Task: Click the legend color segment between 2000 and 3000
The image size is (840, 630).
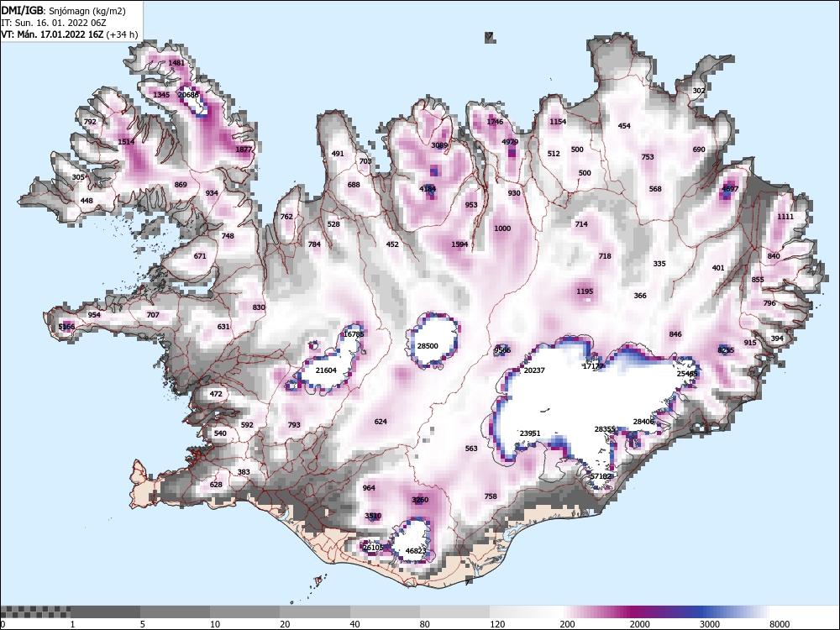Action: (664, 612)
